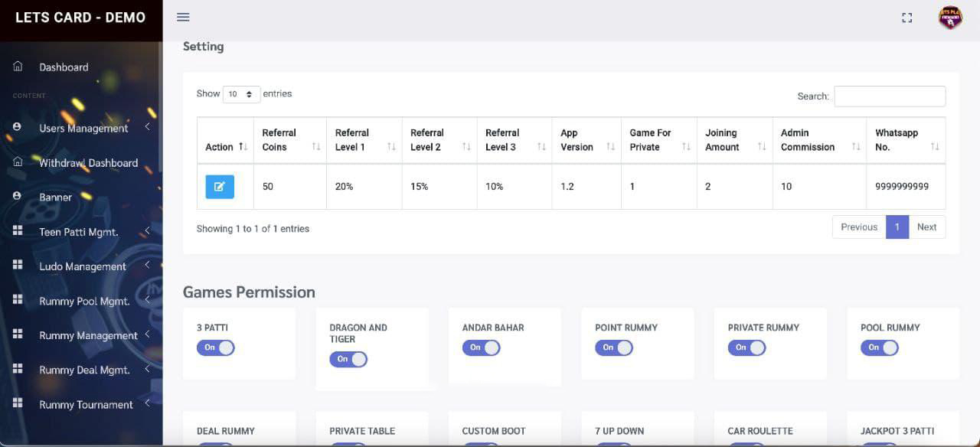Disable the Dragon and Tiger switch
The image size is (980, 447).
pos(348,359)
